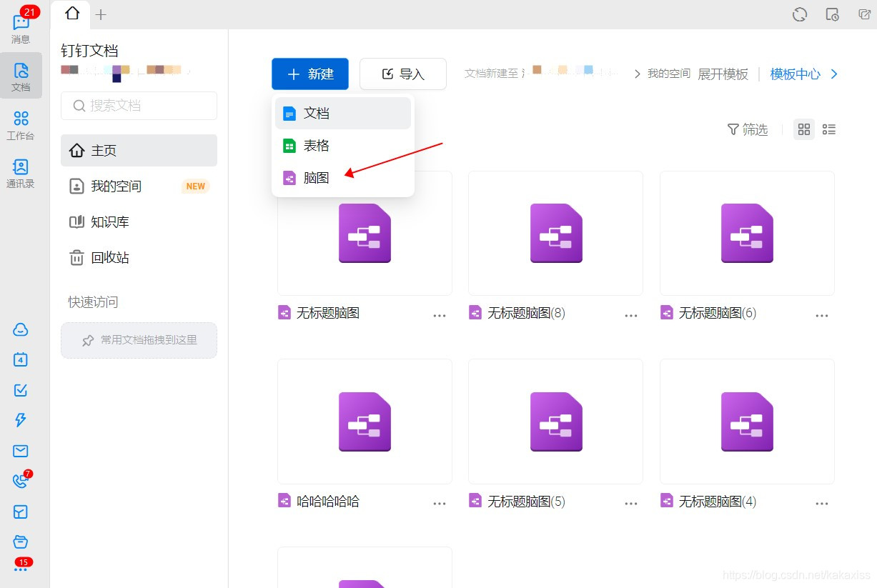Open the 工作台 workbench icon
The image size is (877, 588).
pos(21,124)
